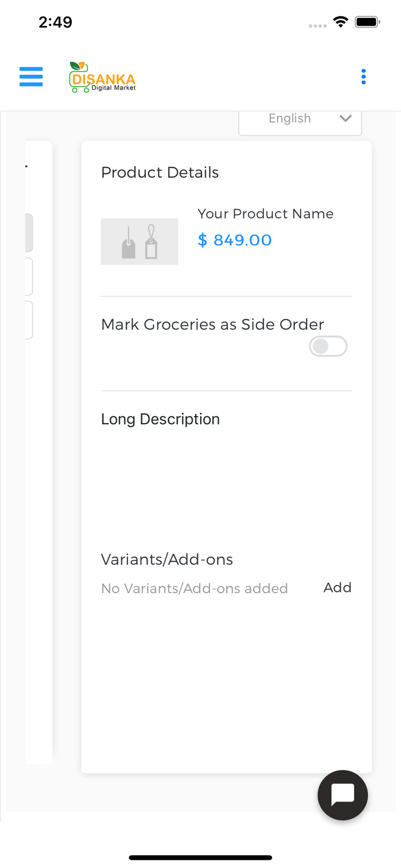Tap the time shown in status bar
The width and height of the screenshot is (401, 868).
pyautogui.click(x=56, y=23)
